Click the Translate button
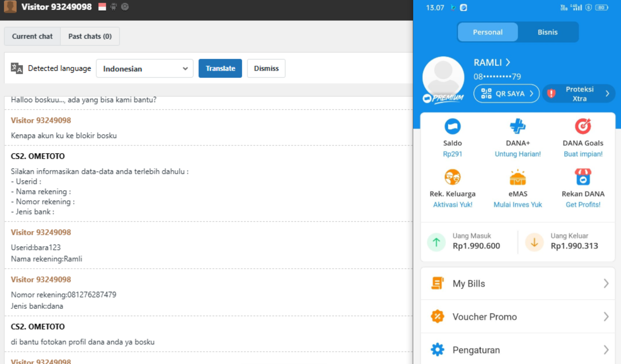 220,68
